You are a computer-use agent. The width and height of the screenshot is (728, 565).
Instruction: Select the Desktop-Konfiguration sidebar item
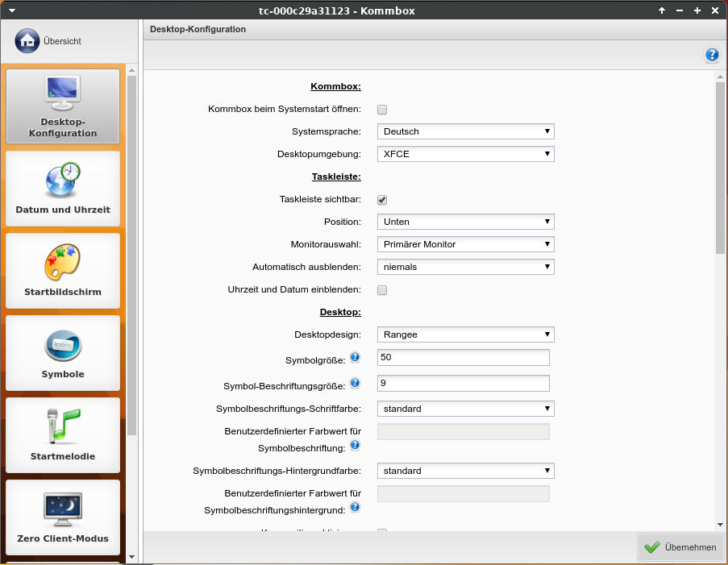point(63,107)
